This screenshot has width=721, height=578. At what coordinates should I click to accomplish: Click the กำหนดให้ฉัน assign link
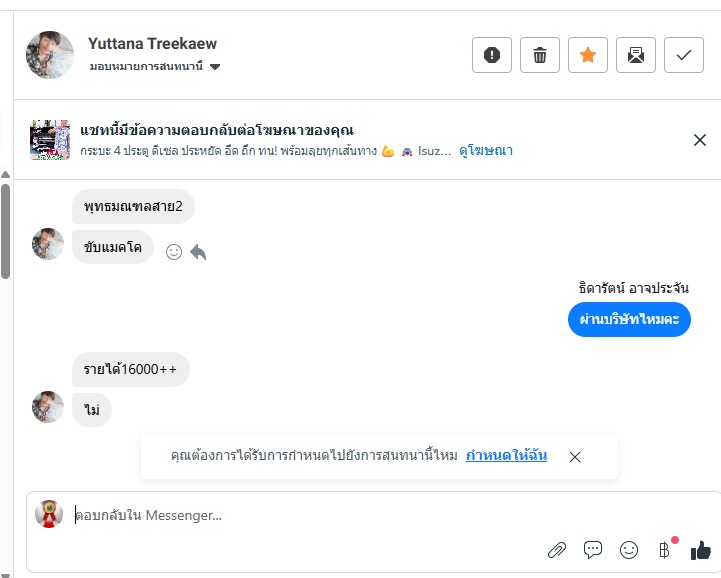click(506, 456)
